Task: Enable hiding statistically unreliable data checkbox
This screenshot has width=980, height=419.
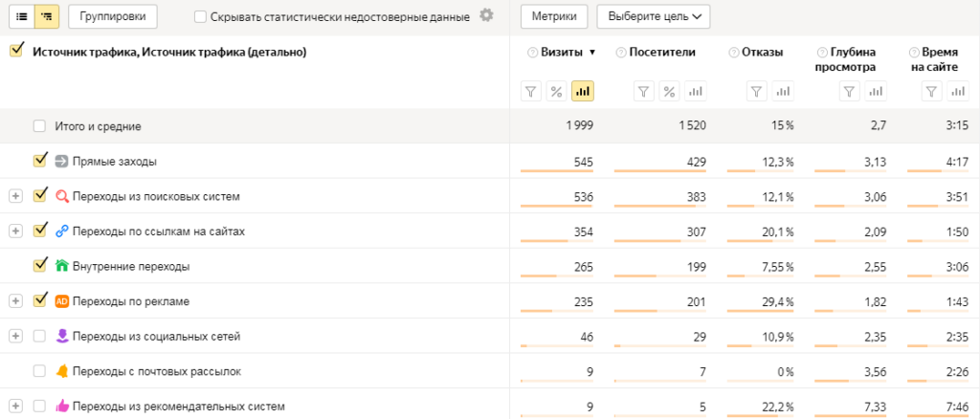Action: (x=200, y=16)
